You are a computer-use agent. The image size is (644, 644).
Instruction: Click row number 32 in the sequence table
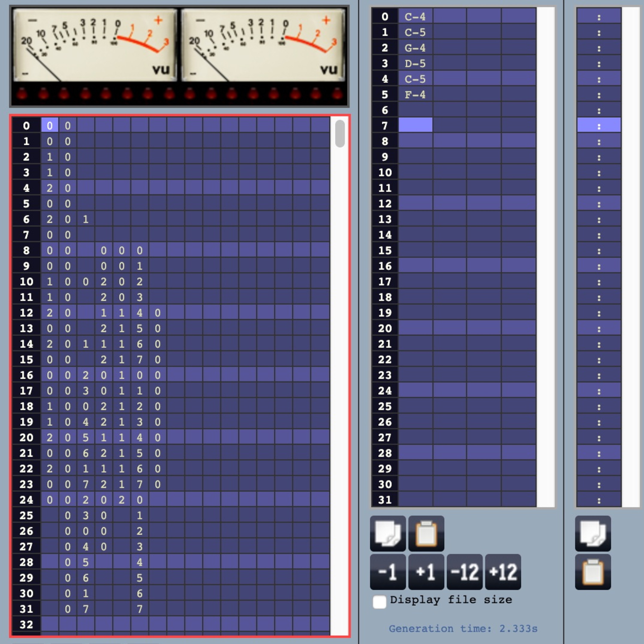click(26, 624)
